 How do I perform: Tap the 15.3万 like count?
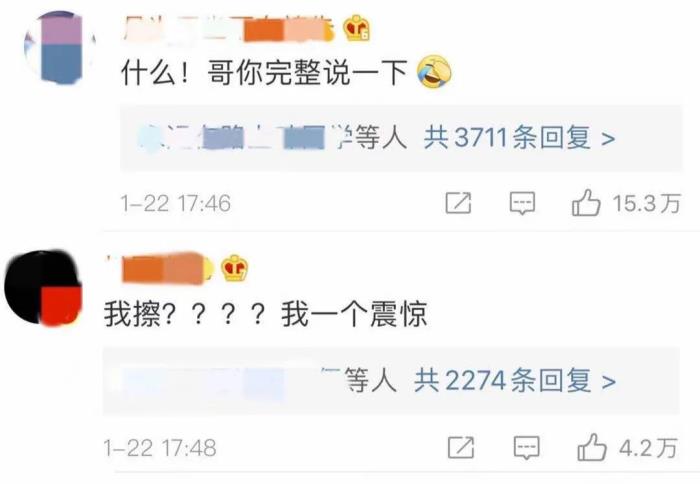(646, 203)
